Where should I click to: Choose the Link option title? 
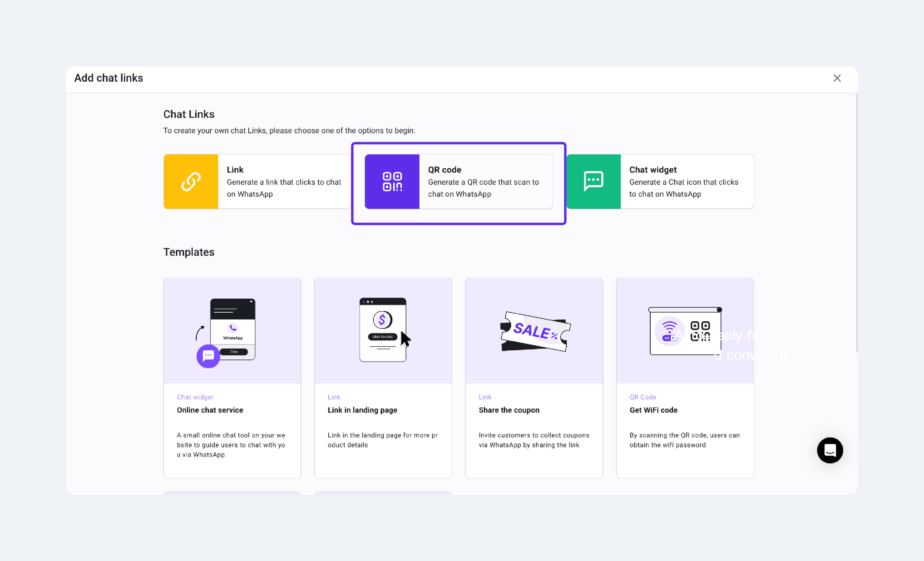coord(235,170)
